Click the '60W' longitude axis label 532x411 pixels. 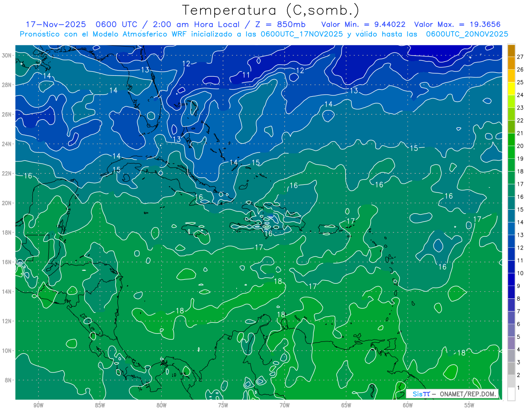pyautogui.click(x=408, y=405)
